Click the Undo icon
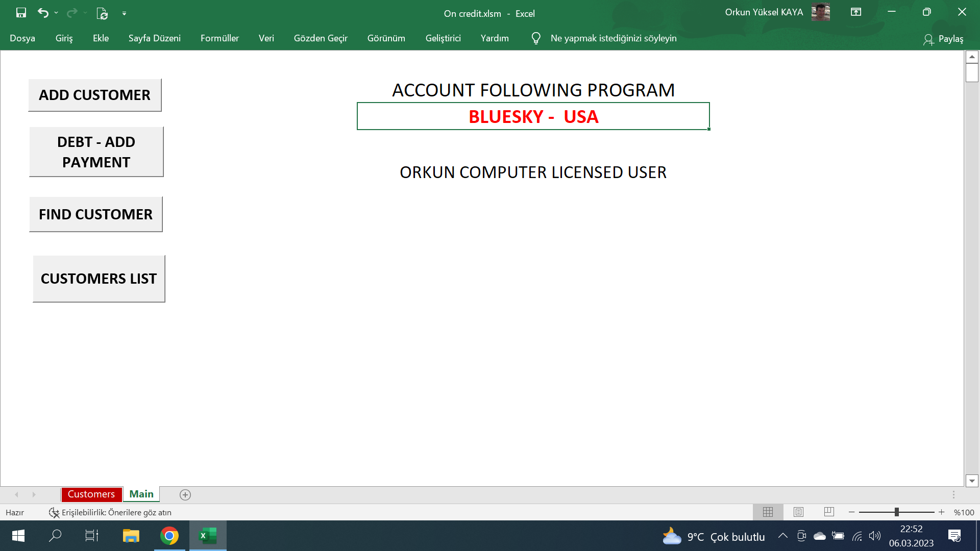980x551 pixels. point(43,12)
